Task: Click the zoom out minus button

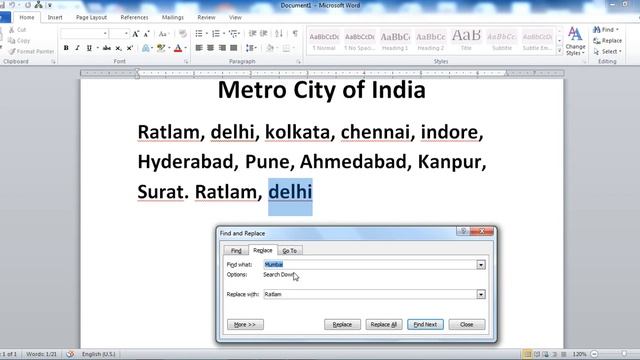Action: (594, 354)
